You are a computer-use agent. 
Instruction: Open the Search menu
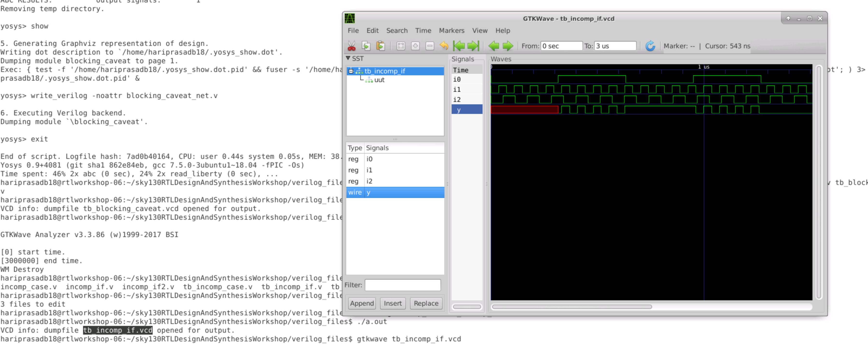coord(397,30)
